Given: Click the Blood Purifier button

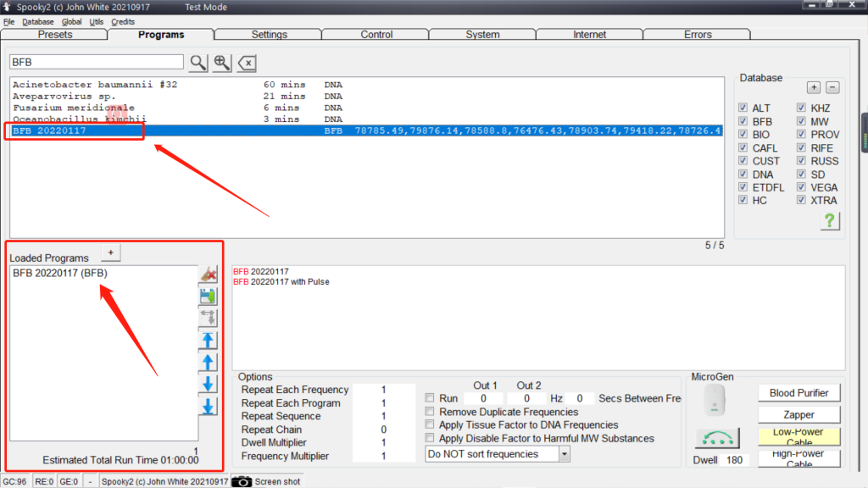Looking at the screenshot, I should pyautogui.click(x=798, y=393).
